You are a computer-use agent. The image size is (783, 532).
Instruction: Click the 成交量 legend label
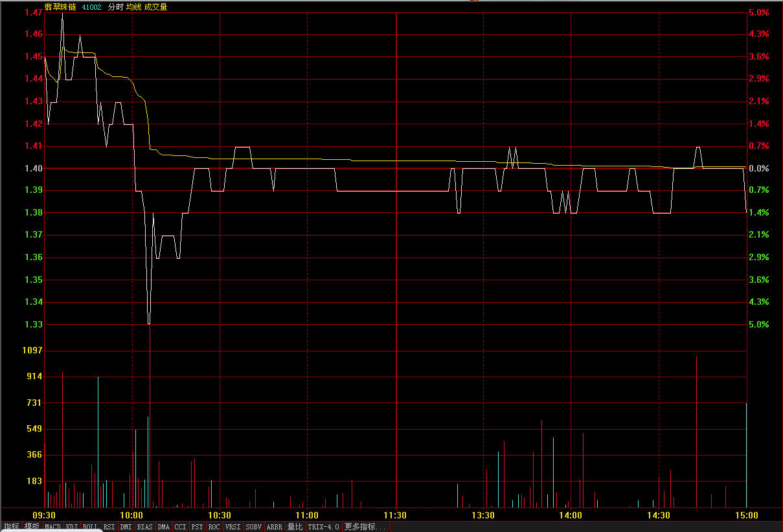(x=155, y=7)
